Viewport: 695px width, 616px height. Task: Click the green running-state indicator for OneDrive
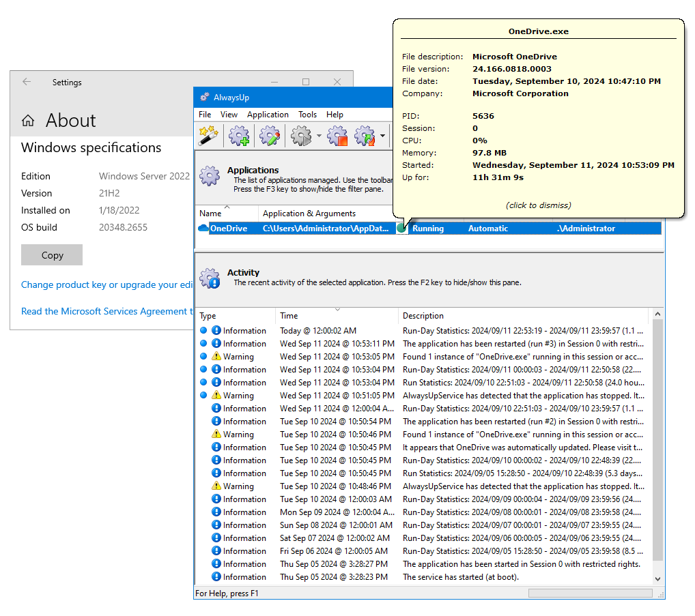pos(401,228)
